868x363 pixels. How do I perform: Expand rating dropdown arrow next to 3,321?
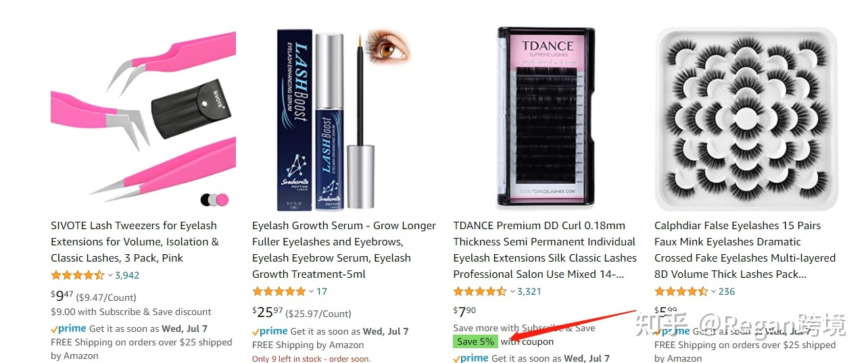coord(512,291)
